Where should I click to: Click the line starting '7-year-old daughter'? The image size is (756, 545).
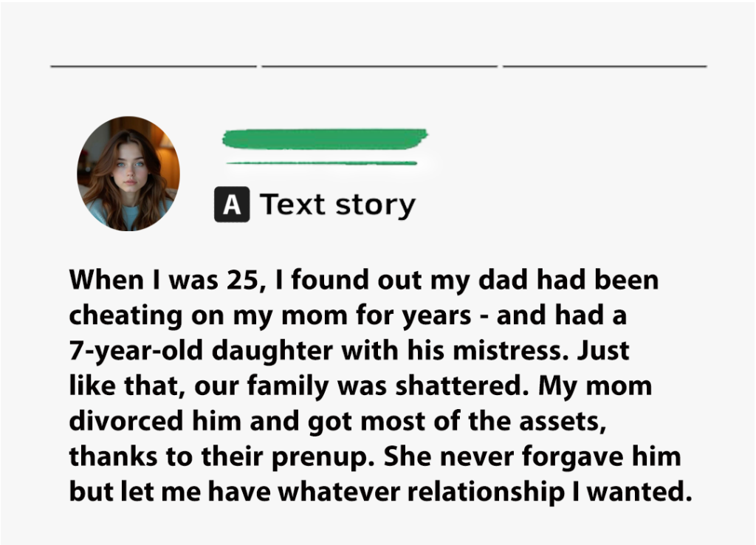point(349,351)
